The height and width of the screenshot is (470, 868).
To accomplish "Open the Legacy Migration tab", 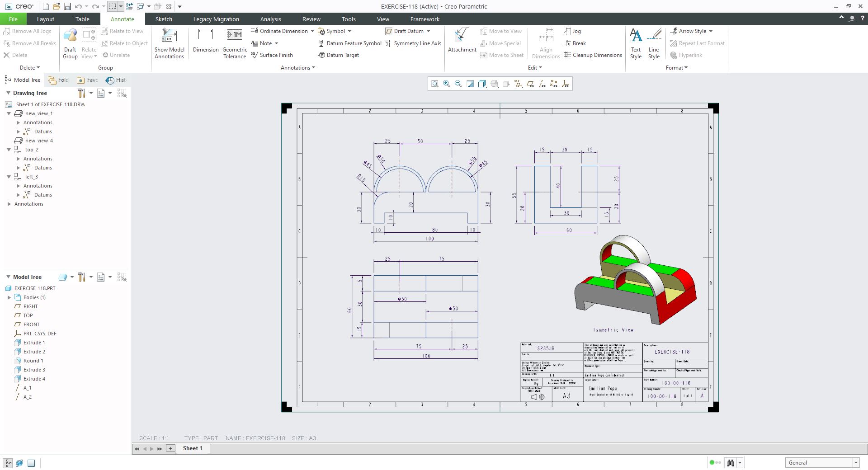I will 216,19.
